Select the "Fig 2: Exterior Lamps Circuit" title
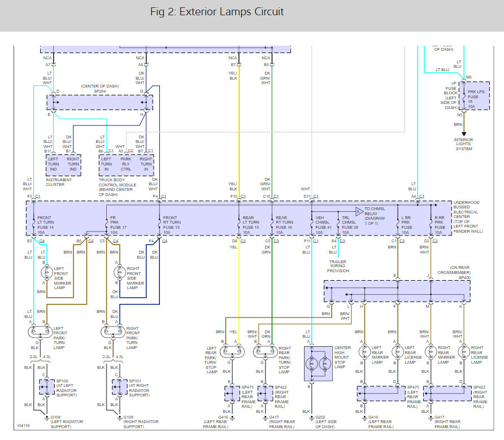Image resolution: width=504 pixels, height=440 pixels. point(217,12)
